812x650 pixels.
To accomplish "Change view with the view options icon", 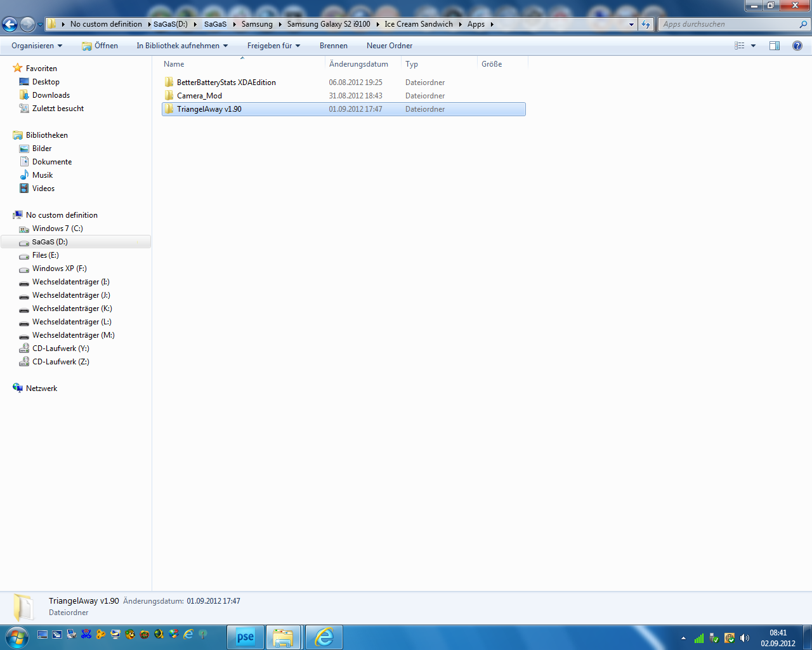I will tap(740, 46).
